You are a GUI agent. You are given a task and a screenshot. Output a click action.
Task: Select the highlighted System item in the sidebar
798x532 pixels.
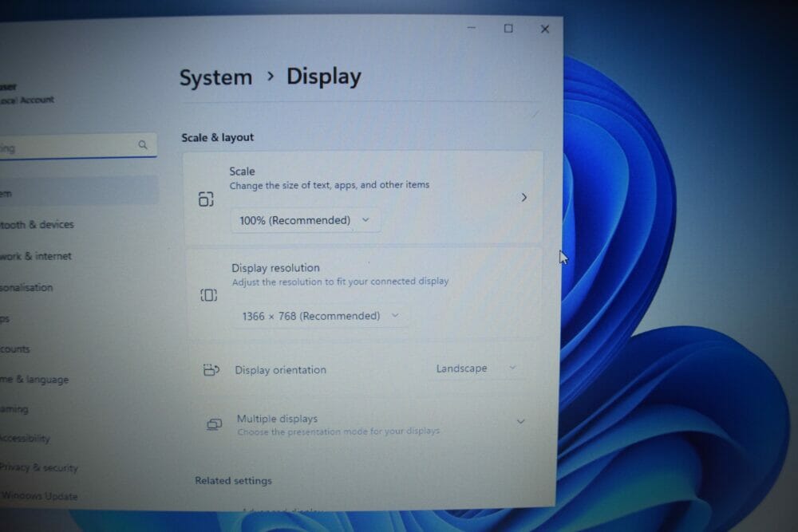(x=79, y=191)
